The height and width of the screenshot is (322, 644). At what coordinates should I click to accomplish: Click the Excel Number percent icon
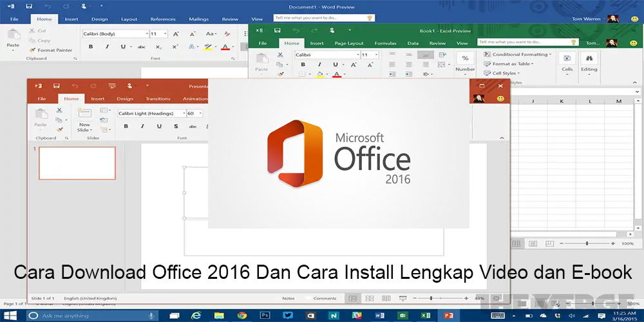tap(465, 58)
